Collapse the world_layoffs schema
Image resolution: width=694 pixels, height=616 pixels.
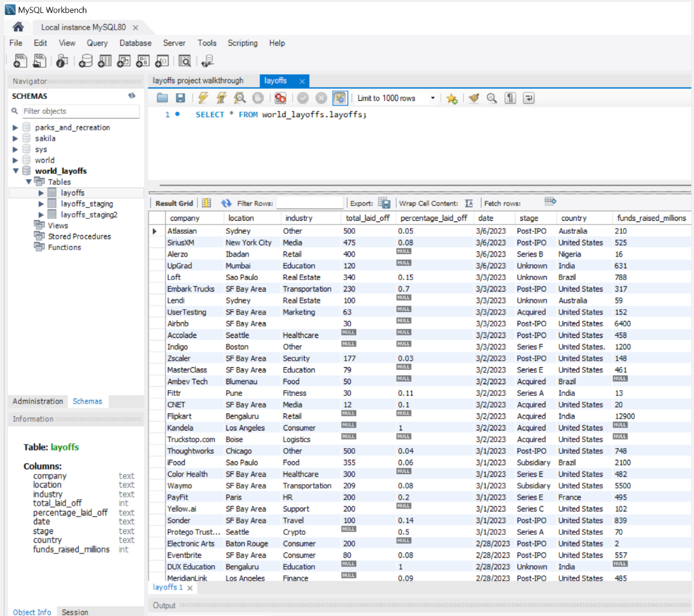tap(16, 171)
